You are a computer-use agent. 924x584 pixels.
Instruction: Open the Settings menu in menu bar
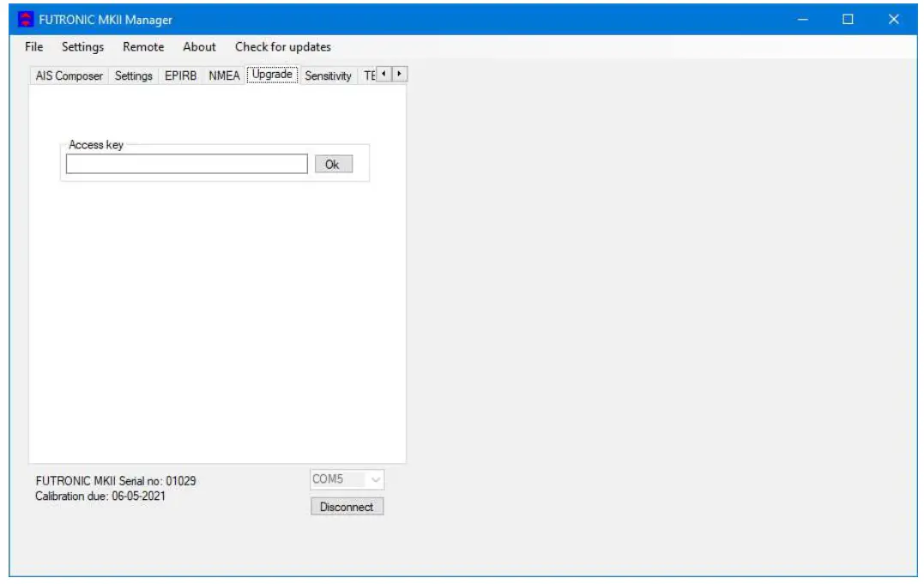point(82,47)
